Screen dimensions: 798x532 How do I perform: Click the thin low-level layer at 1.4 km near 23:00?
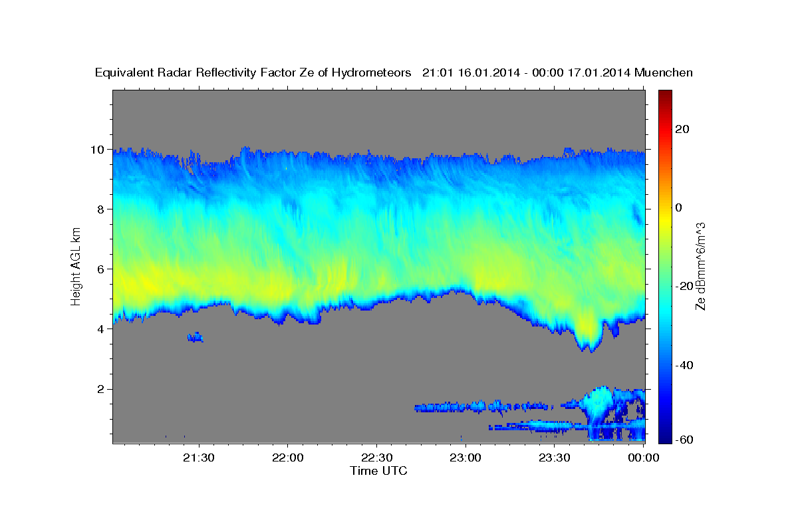(x=484, y=406)
